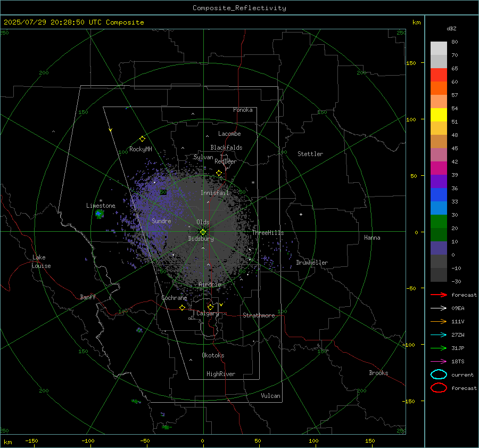Select the slate 0-10 dBZ color swatch
Image resolution: width=479 pixels, height=448 pixels.
coord(439,248)
